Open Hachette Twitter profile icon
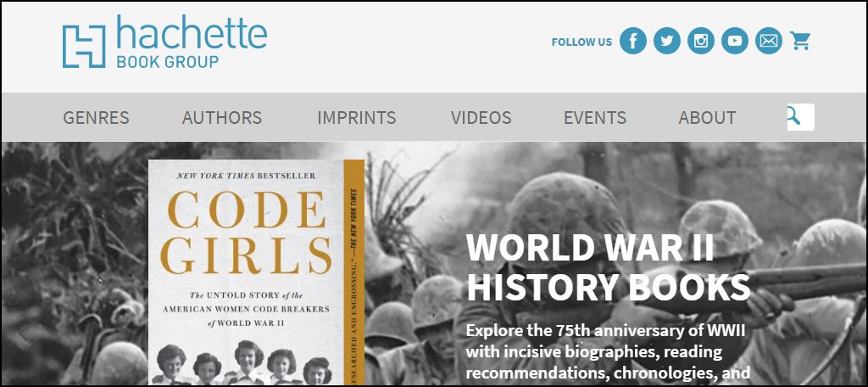The height and width of the screenshot is (387, 868). 667,41
